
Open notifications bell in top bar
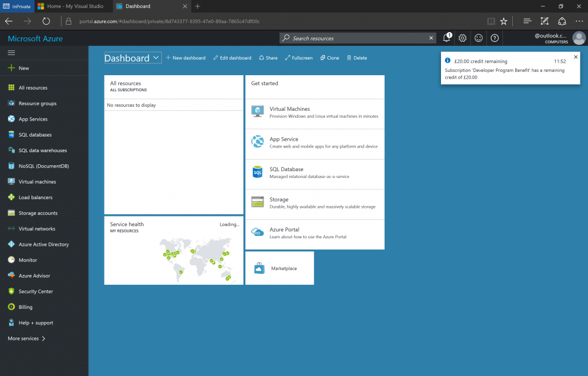coord(447,38)
